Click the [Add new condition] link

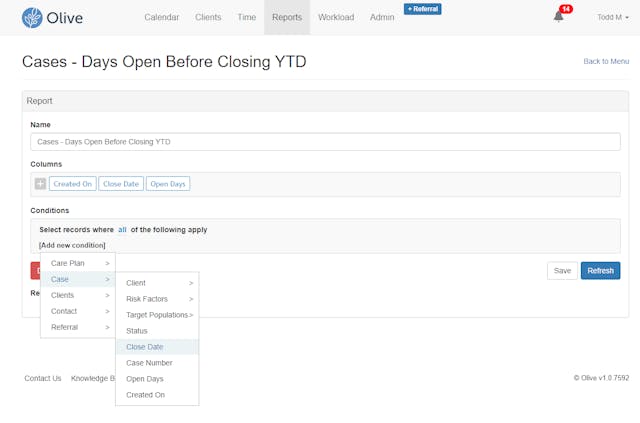(x=72, y=245)
